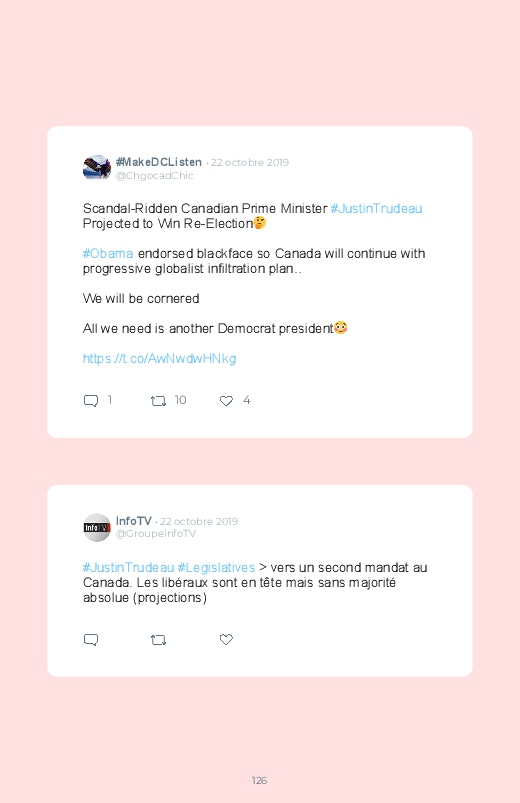Click reply icon on InfoTV tweet
520x803 pixels.
point(91,640)
